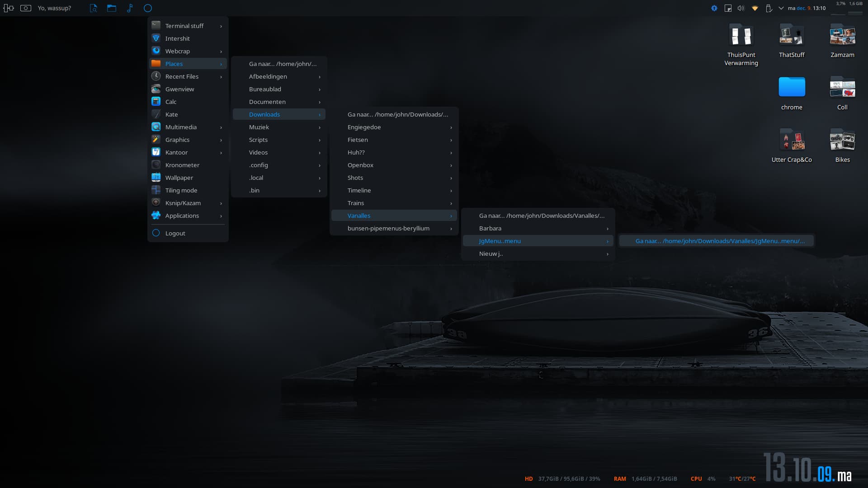Click the Wallpaper monitor icon

(156, 178)
